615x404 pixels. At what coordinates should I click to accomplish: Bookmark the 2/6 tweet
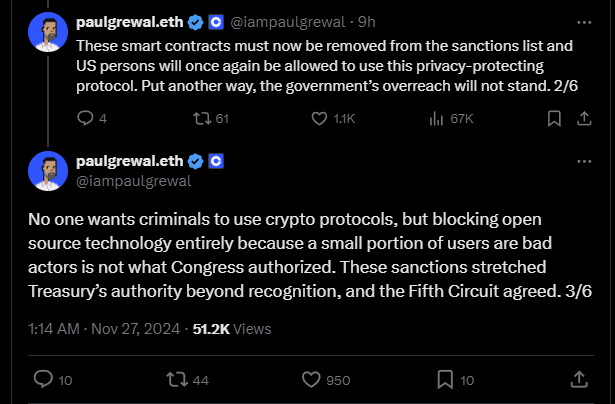[553, 118]
